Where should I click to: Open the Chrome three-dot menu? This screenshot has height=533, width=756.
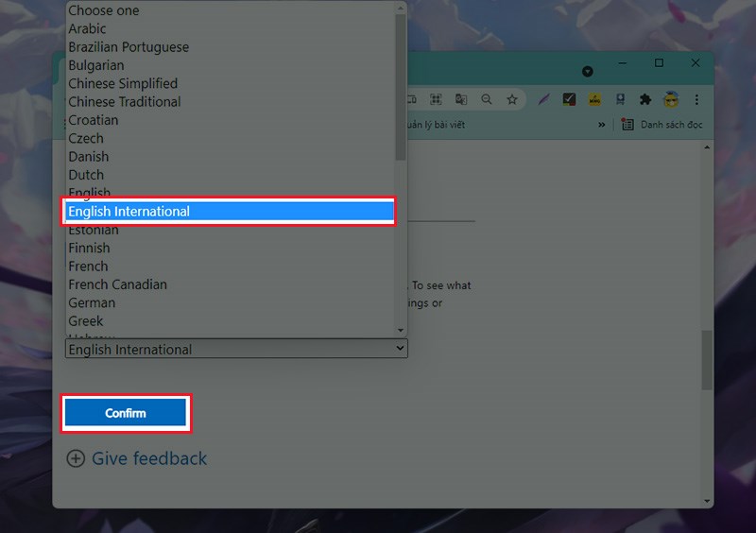coord(696,99)
